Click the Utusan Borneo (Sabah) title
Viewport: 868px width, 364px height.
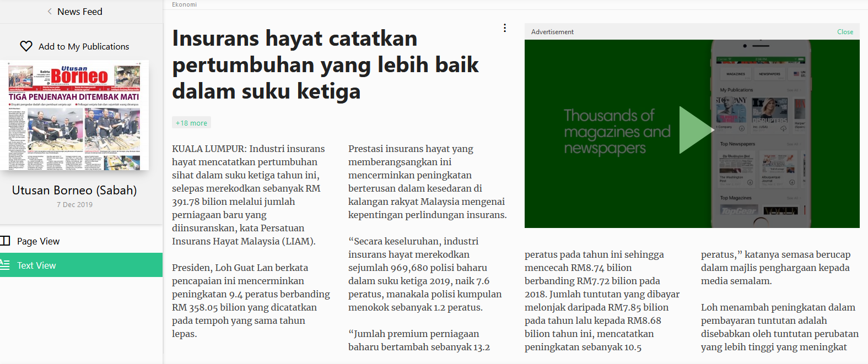(x=74, y=190)
